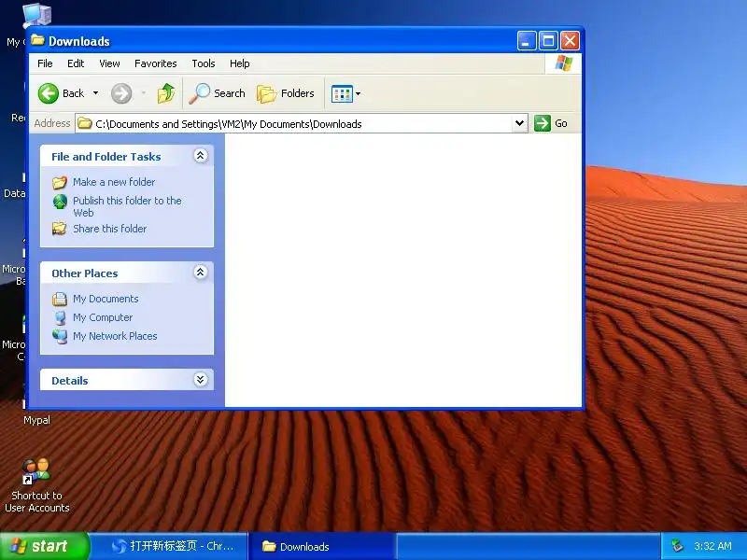Image resolution: width=747 pixels, height=560 pixels.
Task: Toggle the Folders tree pane
Action: click(x=286, y=93)
